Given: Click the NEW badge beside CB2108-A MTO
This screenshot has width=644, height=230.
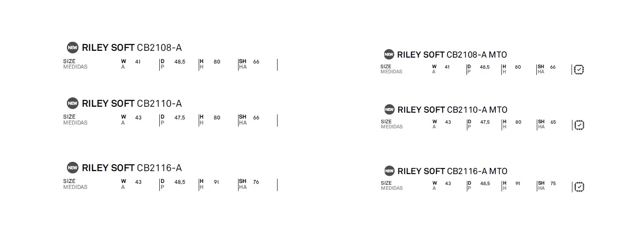Looking at the screenshot, I should tap(389, 54).
